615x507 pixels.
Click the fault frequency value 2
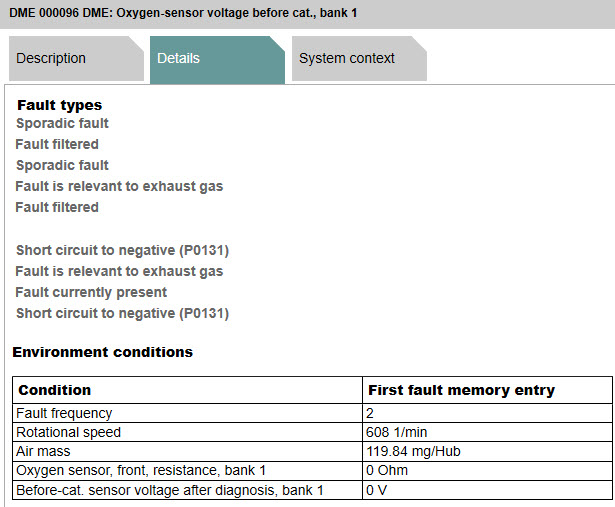[x=372, y=413]
